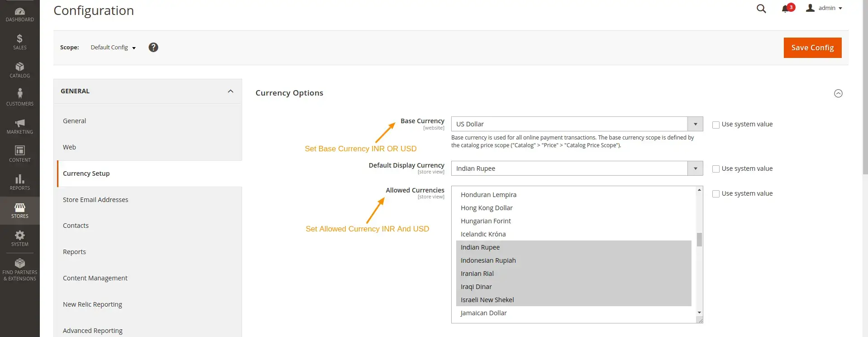Screen dimensions: 868x337
Task: Click the search magnifier icon
Action: (761, 9)
